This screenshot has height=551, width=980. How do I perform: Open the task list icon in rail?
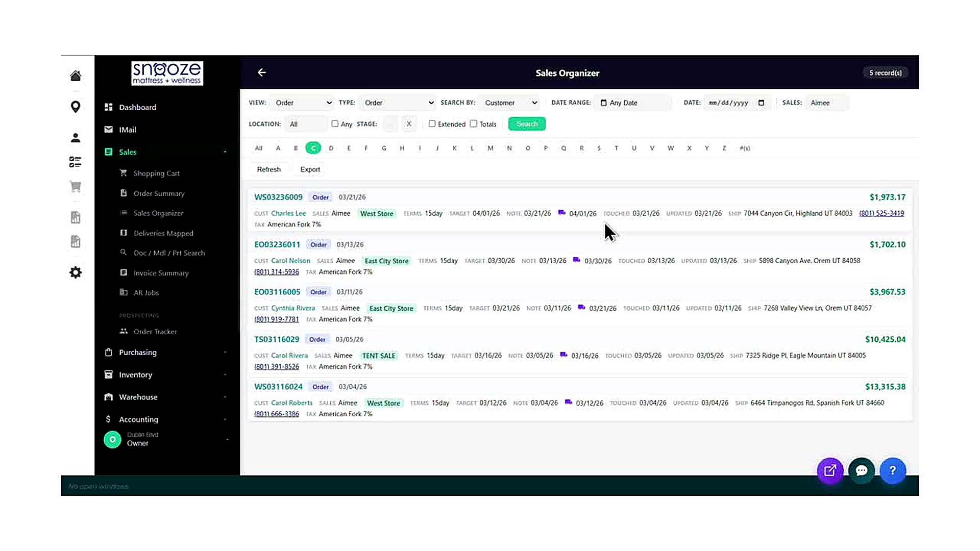coord(76,162)
